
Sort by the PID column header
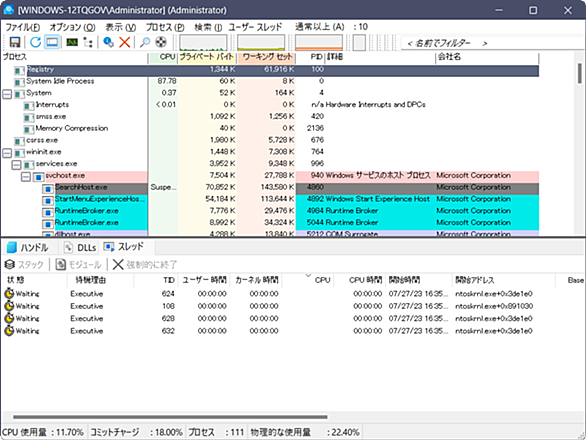tap(310, 57)
